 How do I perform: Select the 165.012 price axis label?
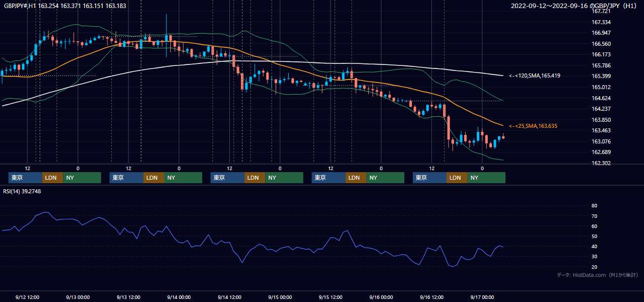(x=601, y=87)
